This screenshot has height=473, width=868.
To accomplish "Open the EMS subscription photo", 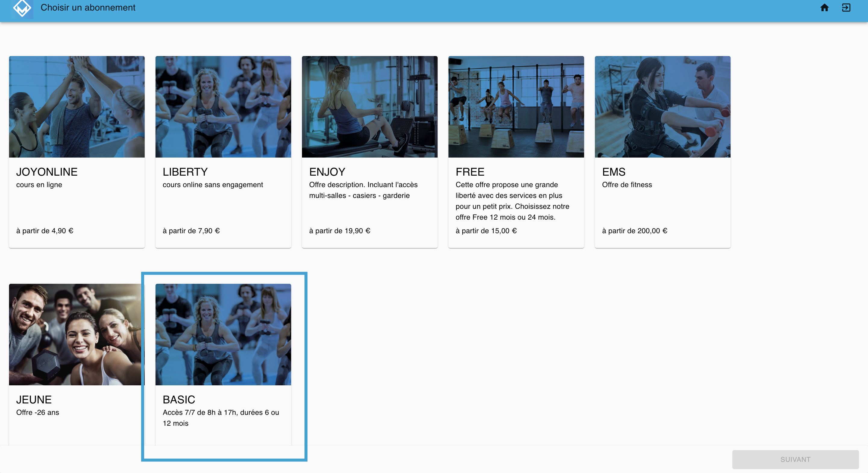I will (662, 106).
